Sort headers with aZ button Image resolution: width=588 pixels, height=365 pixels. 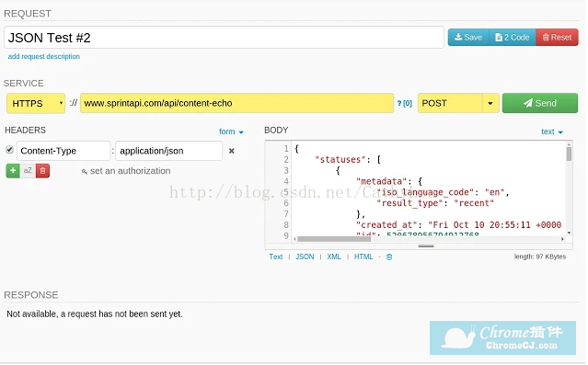tap(28, 170)
